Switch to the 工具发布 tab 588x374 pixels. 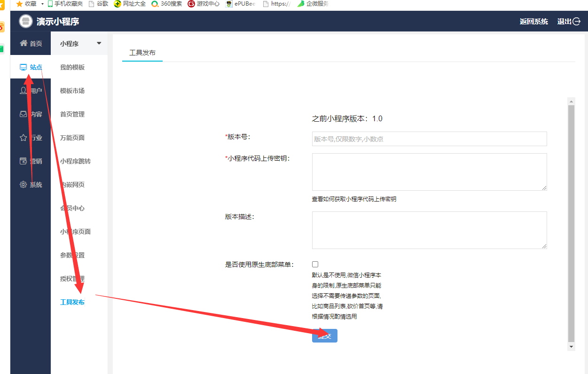coord(142,53)
